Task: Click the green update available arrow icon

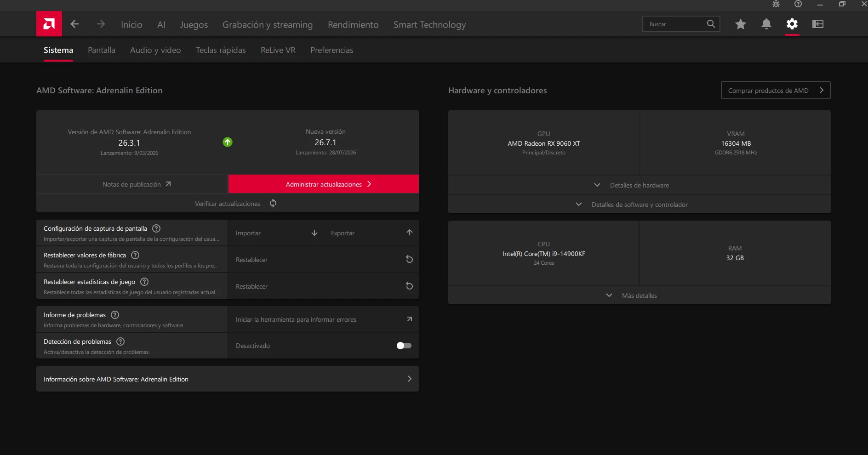Action: (228, 142)
